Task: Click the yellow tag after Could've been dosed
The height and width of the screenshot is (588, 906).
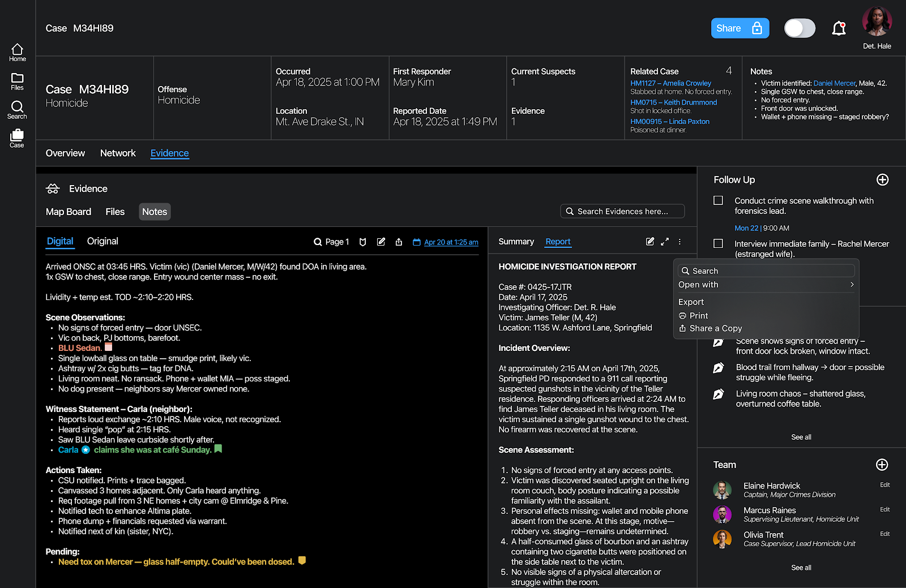Action: point(302,561)
